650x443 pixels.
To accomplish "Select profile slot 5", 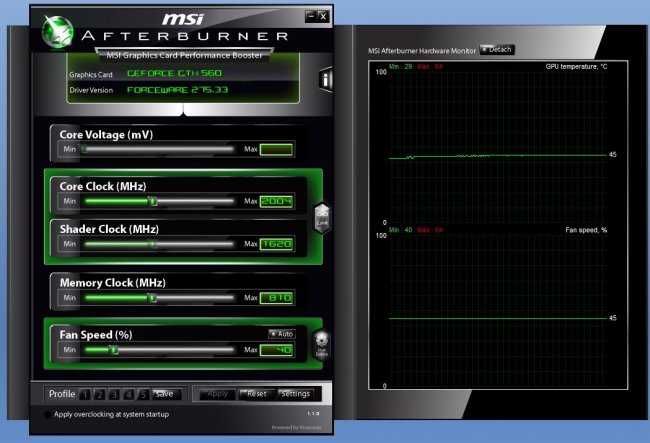I will coord(143,394).
